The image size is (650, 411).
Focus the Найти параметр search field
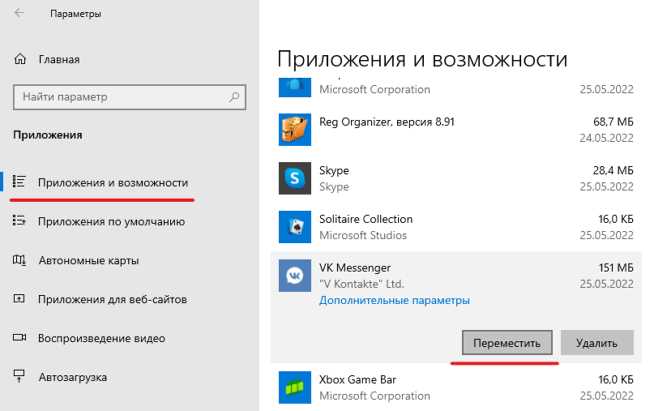[x=130, y=97]
